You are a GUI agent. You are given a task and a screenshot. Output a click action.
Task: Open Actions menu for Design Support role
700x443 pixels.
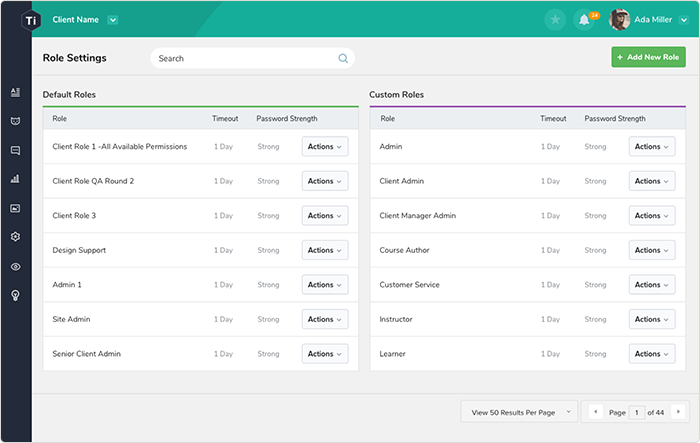pyautogui.click(x=325, y=250)
